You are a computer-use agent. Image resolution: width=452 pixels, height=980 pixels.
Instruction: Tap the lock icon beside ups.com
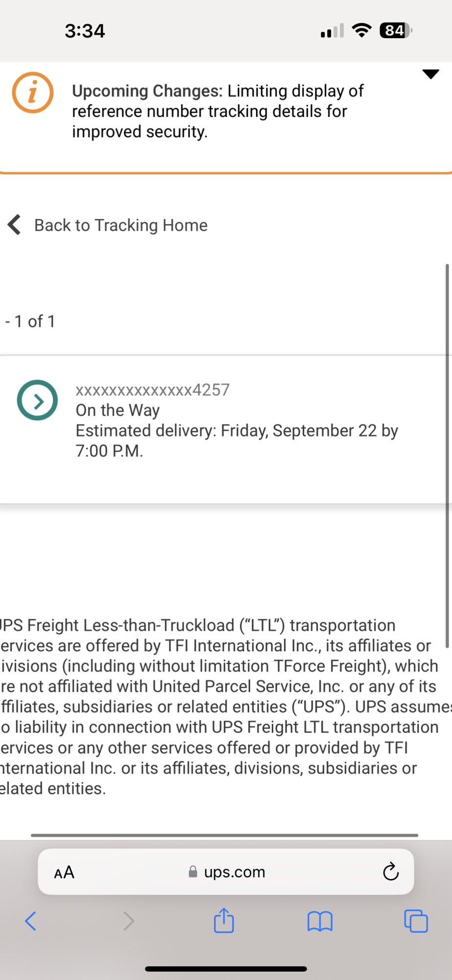[x=193, y=872]
